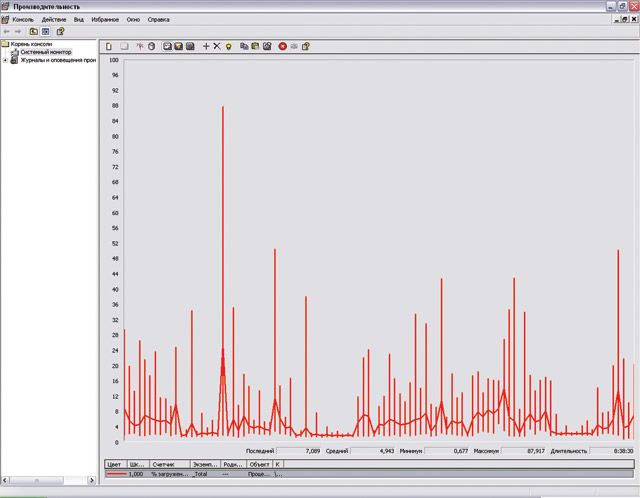
Task: Click the K column header
Action: coord(278,465)
